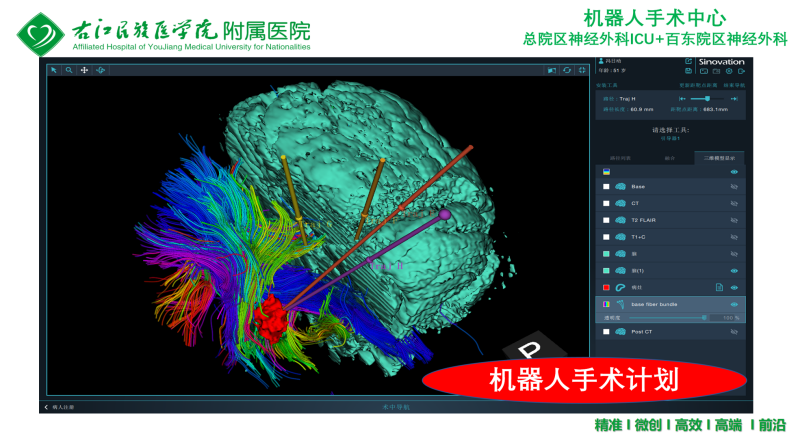Click the install tool link
Screen dimensions: 800x438
[607, 85]
